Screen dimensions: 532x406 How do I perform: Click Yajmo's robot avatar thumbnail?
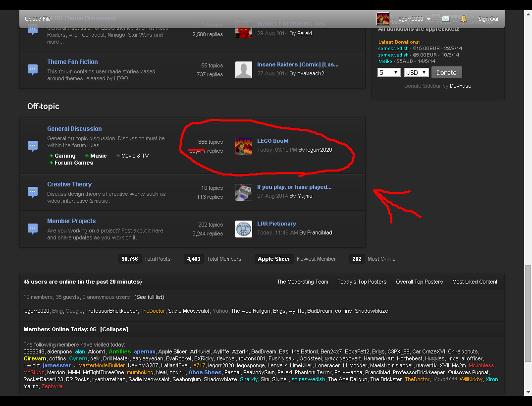(244, 192)
